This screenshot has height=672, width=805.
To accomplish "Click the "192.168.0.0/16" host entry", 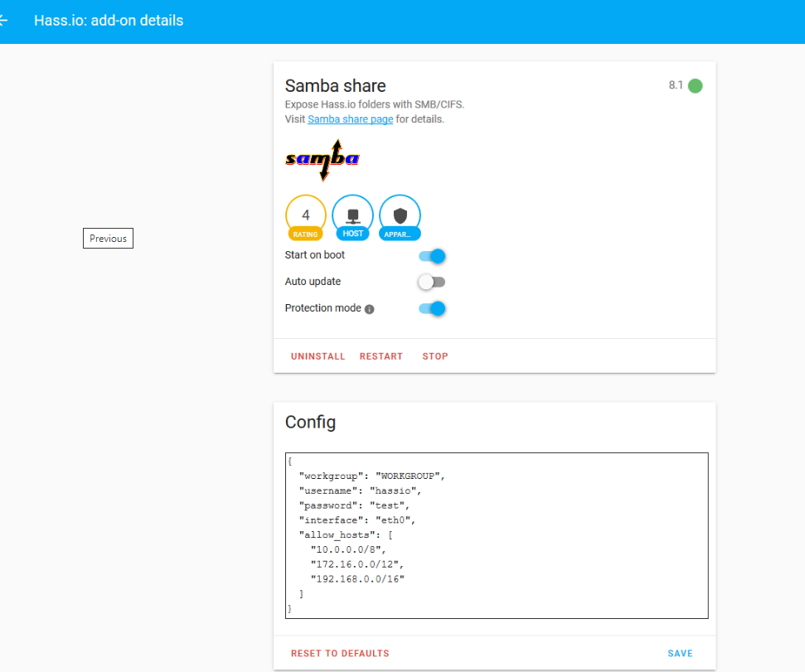I will point(357,579).
